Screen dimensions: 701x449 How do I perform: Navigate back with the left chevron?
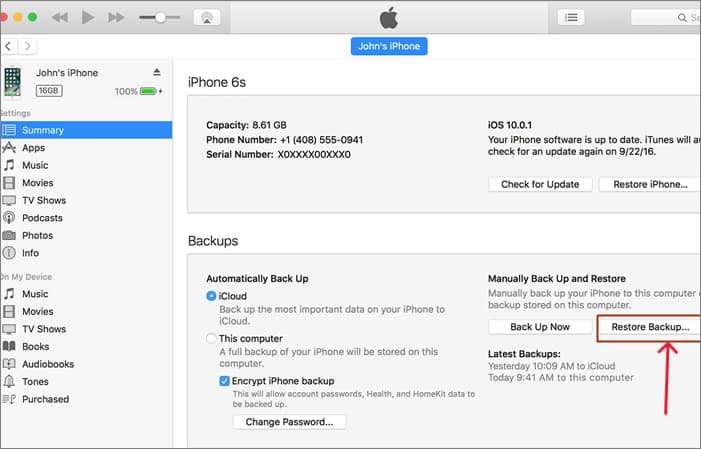coord(8,46)
